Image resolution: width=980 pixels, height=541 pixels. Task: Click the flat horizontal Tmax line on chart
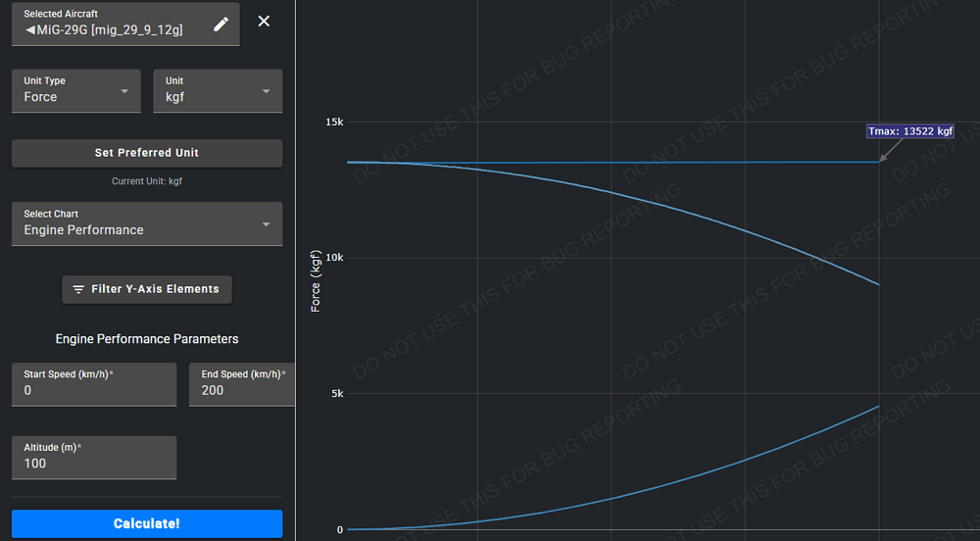[x=637, y=163]
